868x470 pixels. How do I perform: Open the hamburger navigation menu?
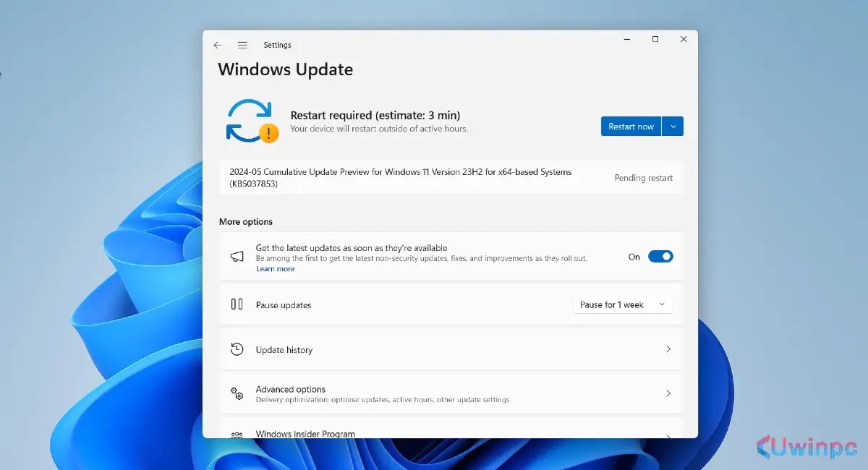[242, 45]
